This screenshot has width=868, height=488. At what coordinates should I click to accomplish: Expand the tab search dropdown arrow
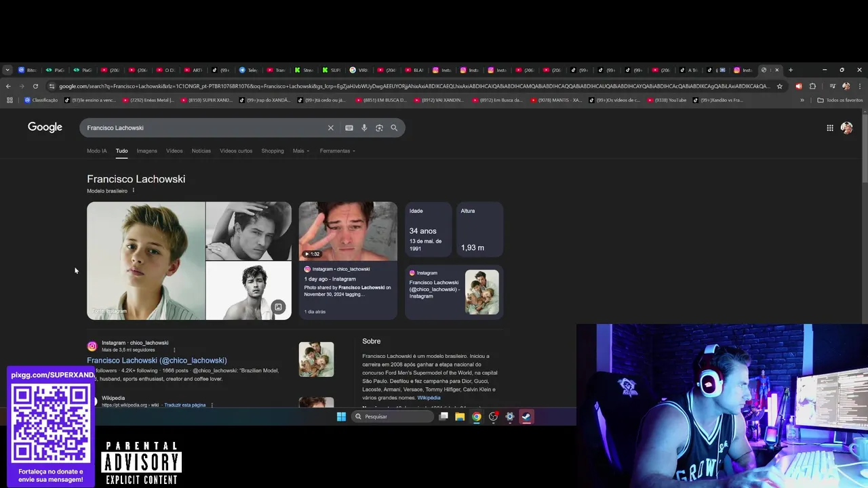7,70
